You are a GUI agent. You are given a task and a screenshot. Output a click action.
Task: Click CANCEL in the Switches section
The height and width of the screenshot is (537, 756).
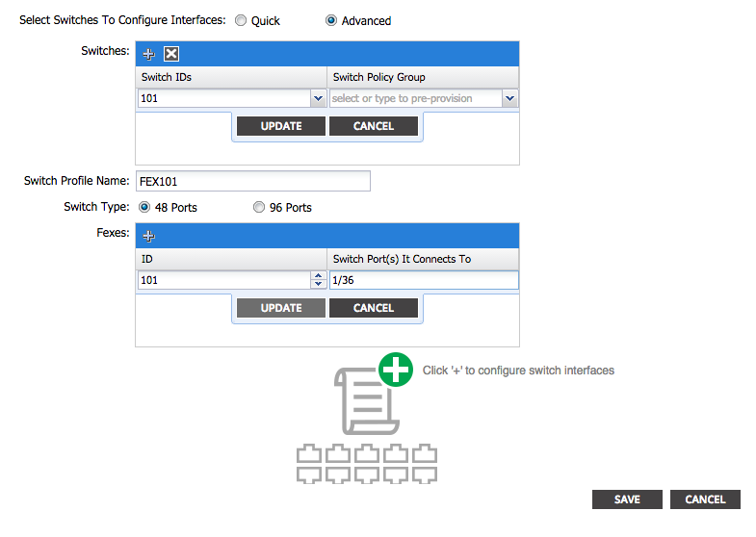pos(374,126)
